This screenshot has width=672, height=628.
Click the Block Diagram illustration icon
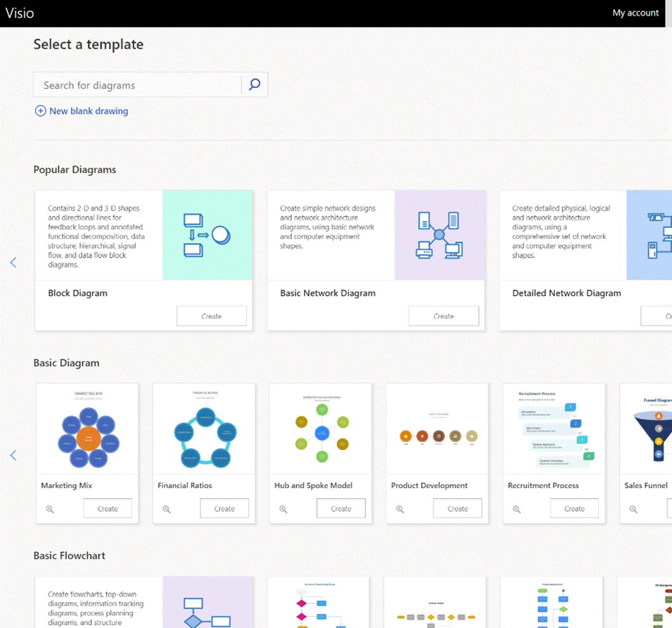[208, 235]
